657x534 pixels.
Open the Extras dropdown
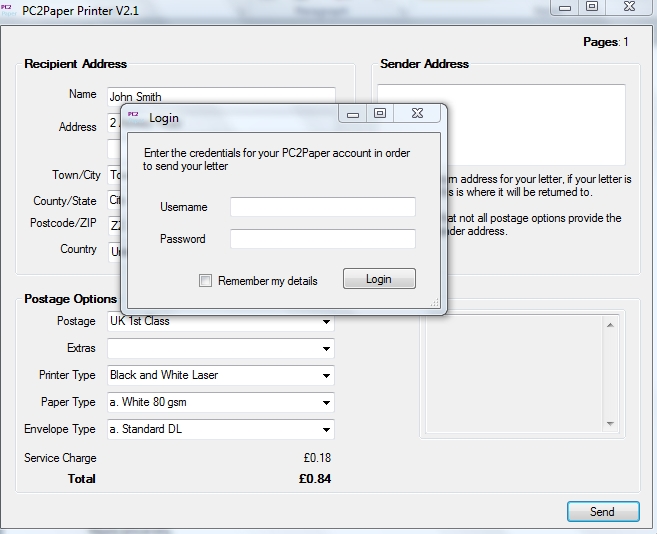click(221, 348)
